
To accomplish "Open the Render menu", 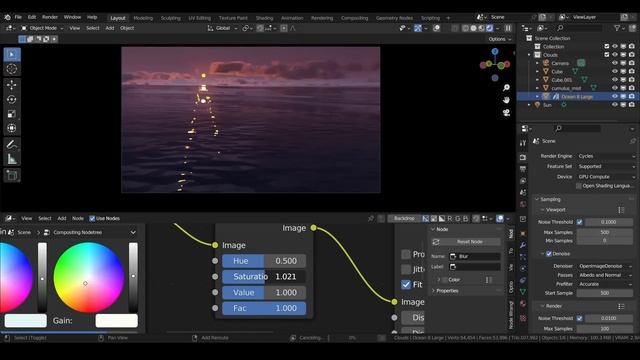I will (x=50, y=17).
